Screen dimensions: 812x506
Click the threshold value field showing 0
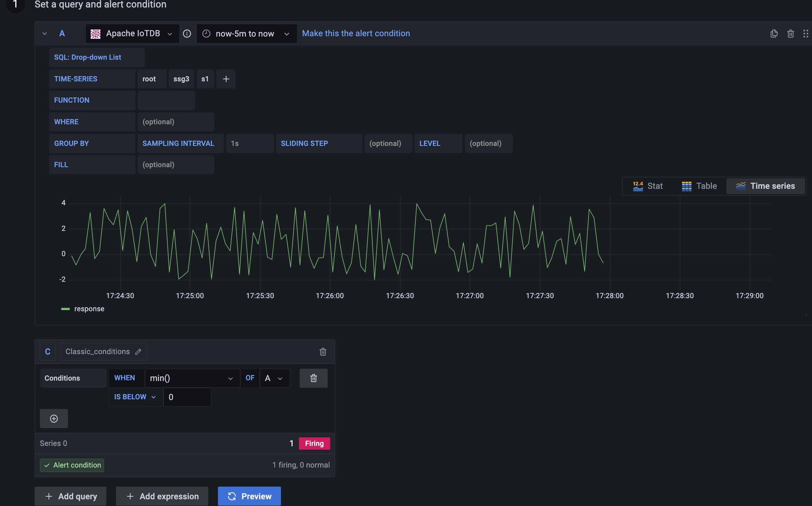[x=187, y=397]
